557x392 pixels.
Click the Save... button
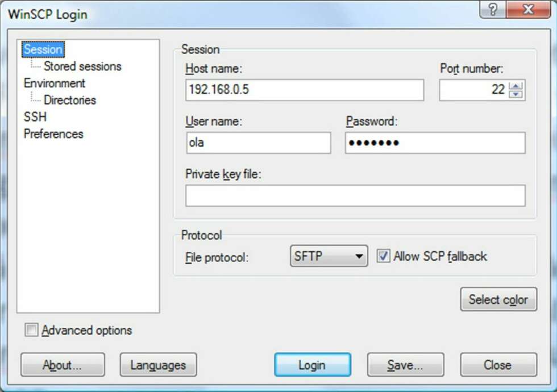click(x=405, y=365)
